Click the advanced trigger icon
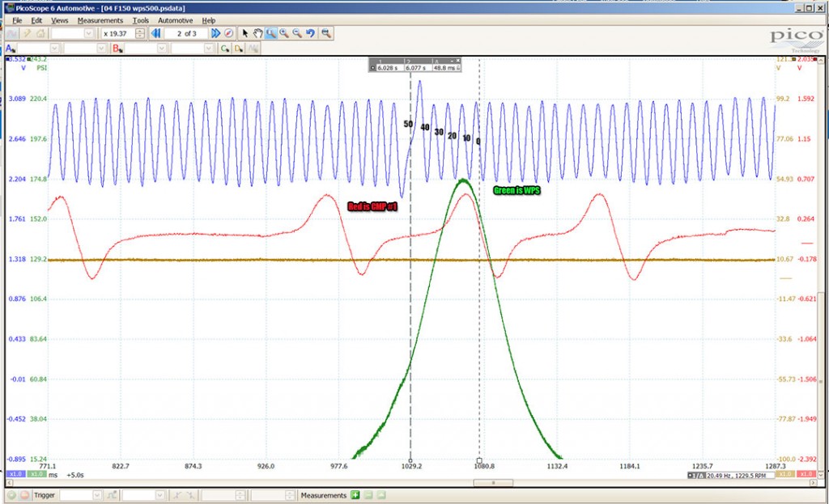Viewport: 829px width, 504px height. tap(112, 496)
